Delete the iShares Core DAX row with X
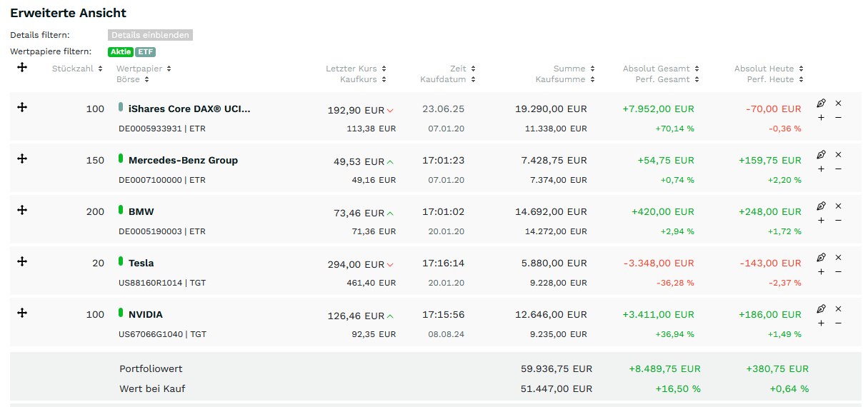 point(839,103)
